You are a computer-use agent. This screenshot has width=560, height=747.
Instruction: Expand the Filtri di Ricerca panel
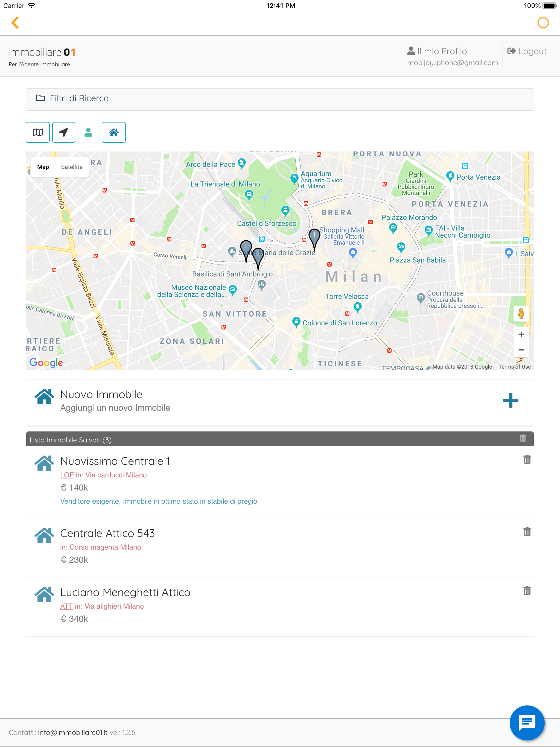(280, 99)
